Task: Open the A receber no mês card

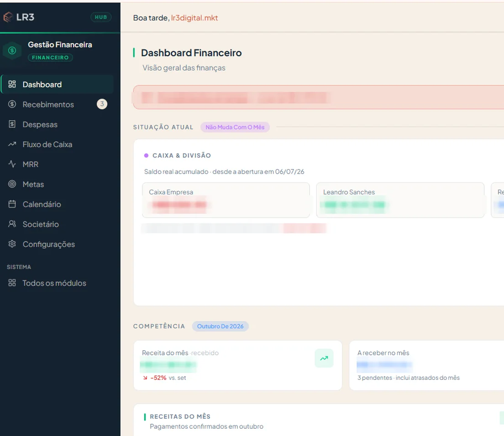Action: point(426,365)
